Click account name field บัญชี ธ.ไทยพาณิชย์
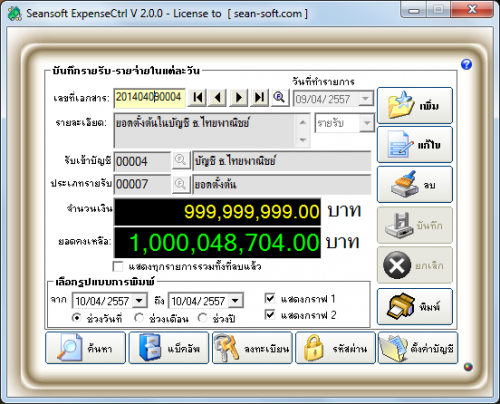 coord(282,161)
